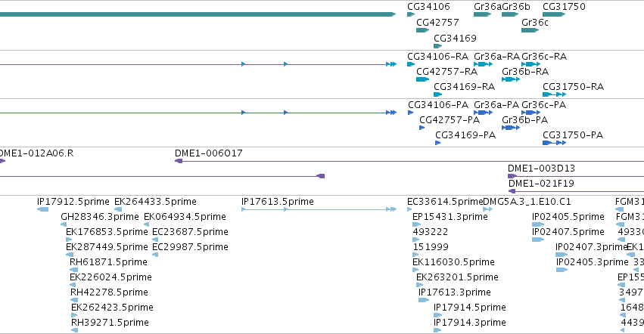Viewport: 644px width, 334px height.
Task: Open the EK264433.5prime label
Action: tap(155, 202)
